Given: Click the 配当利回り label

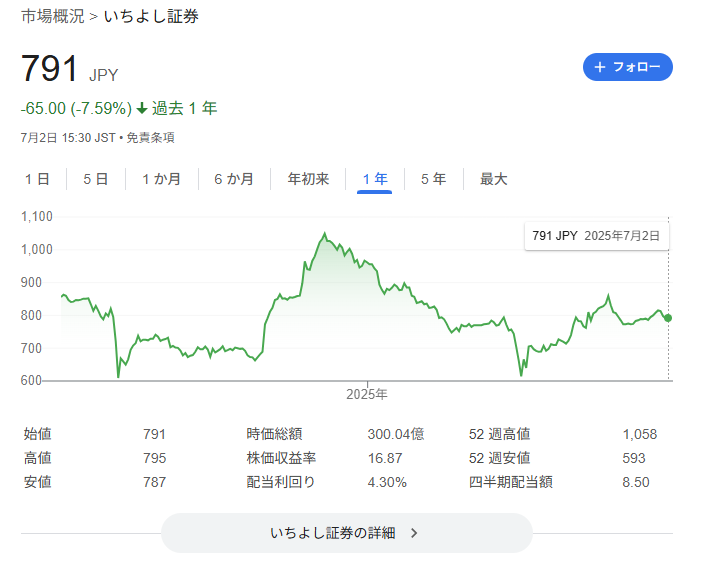Looking at the screenshot, I should (x=281, y=482).
